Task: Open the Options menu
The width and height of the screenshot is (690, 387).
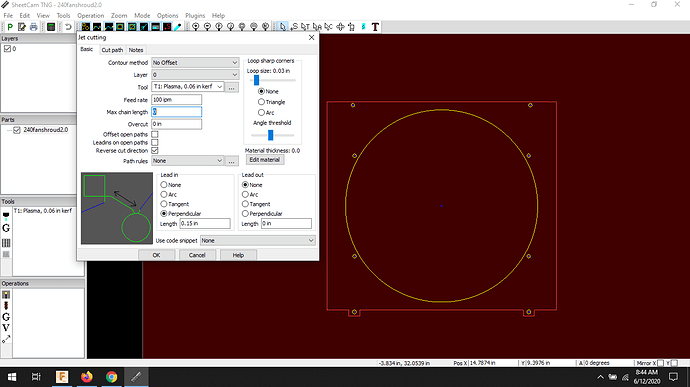Action: point(168,15)
